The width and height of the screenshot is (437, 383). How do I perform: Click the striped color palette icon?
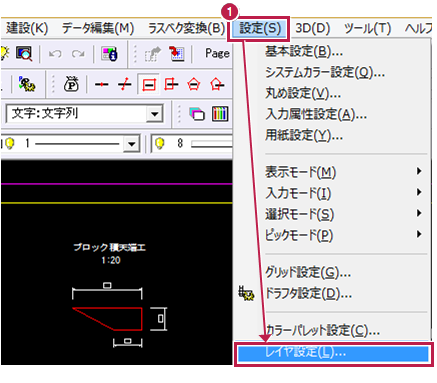[220, 114]
